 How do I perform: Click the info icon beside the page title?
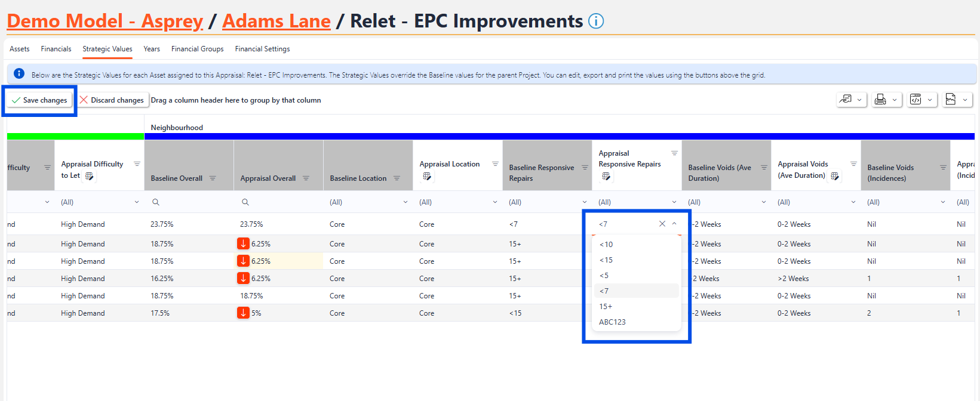coord(595,21)
